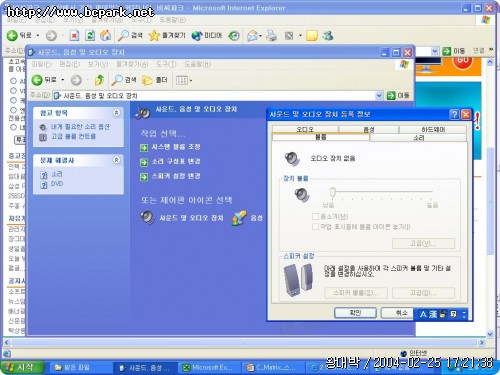500x375 pixels.
Task: Click the Stop icon in Internet Explorer
Action: [x=74, y=35]
